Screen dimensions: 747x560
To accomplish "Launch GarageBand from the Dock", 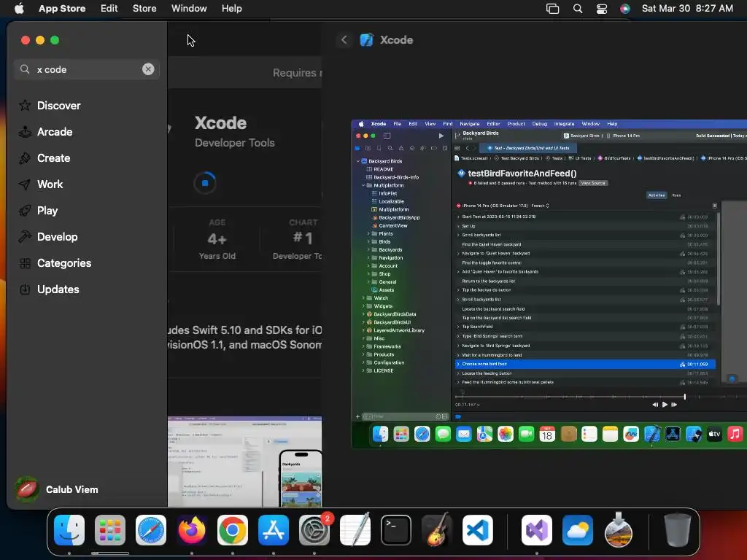I will click(x=437, y=530).
